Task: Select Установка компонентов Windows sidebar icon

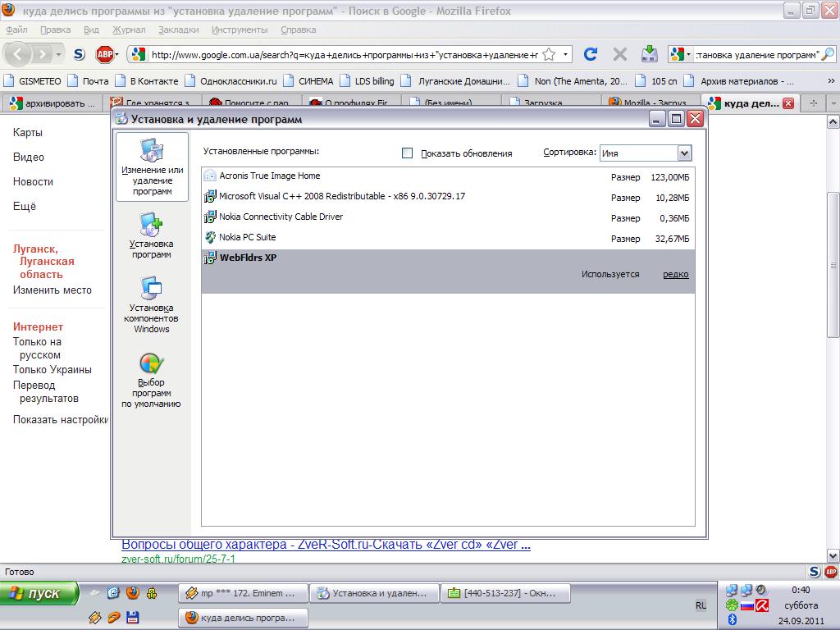Action: 151,305
